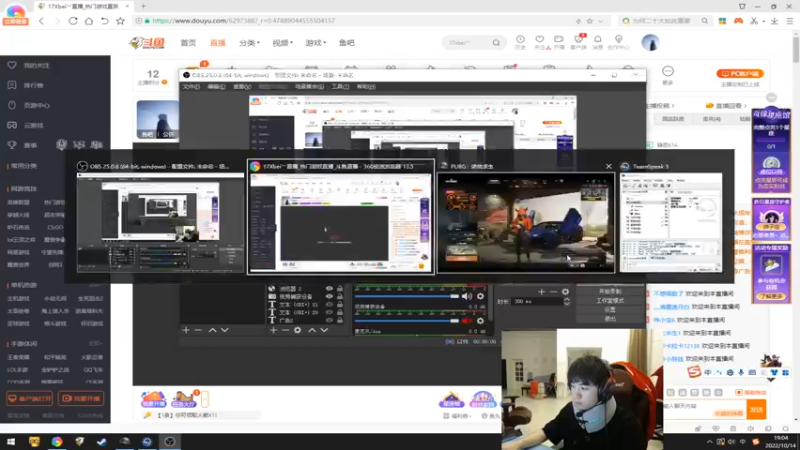Image resolution: width=800 pixels, height=450 pixels.
Task: Click OBS 开始录制 button
Action: [610, 291]
